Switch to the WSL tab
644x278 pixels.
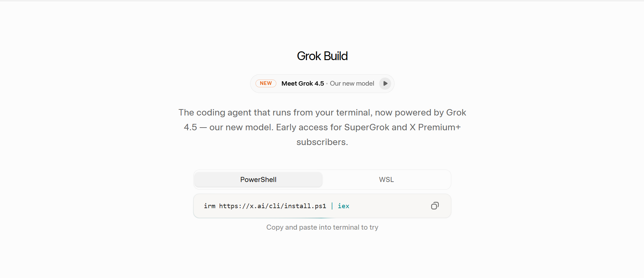pos(386,180)
